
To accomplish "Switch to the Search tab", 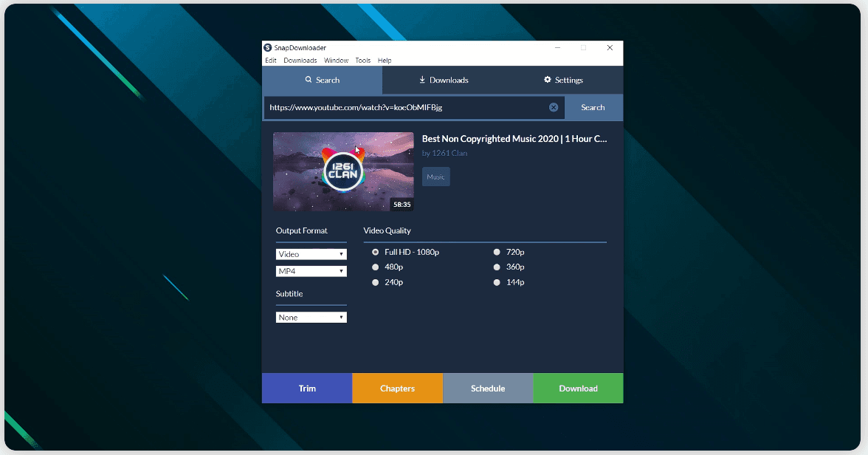I will click(x=322, y=80).
